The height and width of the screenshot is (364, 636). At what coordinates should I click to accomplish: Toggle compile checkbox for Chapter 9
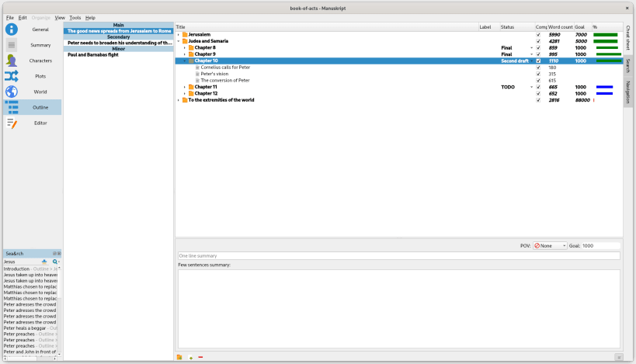[538, 54]
